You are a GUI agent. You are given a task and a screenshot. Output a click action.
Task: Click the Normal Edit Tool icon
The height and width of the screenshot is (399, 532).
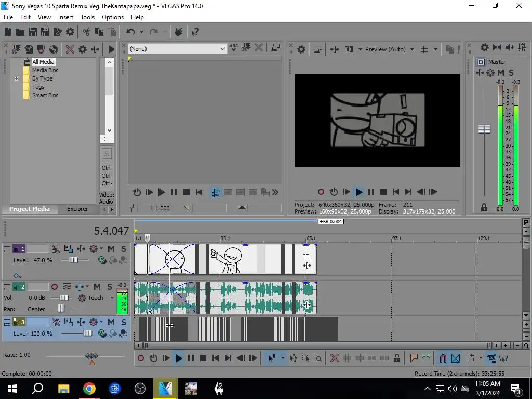(x=272, y=358)
